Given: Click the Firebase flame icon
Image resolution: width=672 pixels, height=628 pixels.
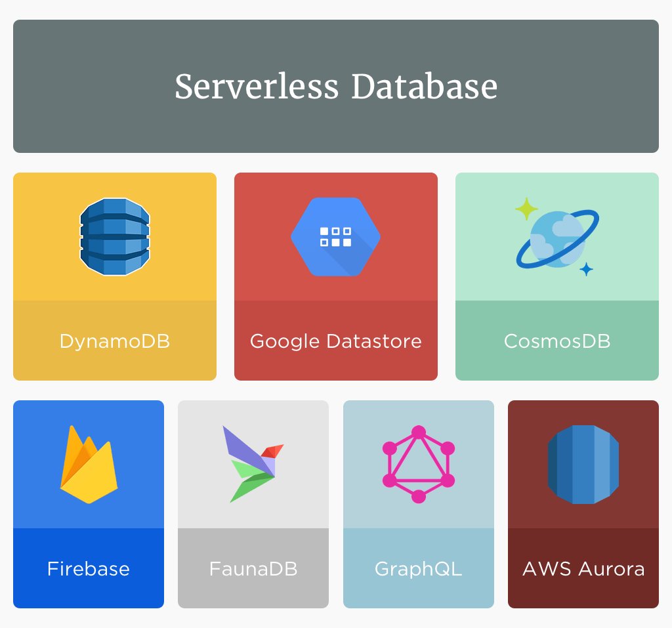Looking at the screenshot, I should pyautogui.click(x=89, y=464).
